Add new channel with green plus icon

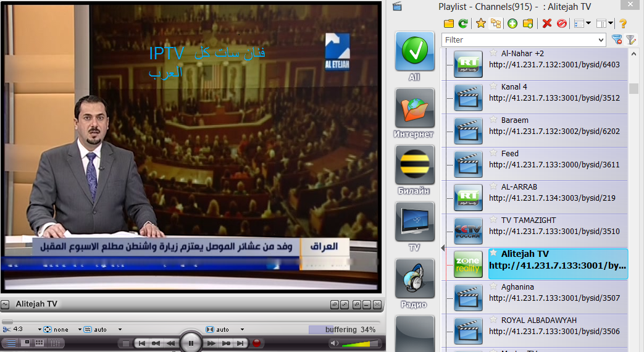point(512,24)
